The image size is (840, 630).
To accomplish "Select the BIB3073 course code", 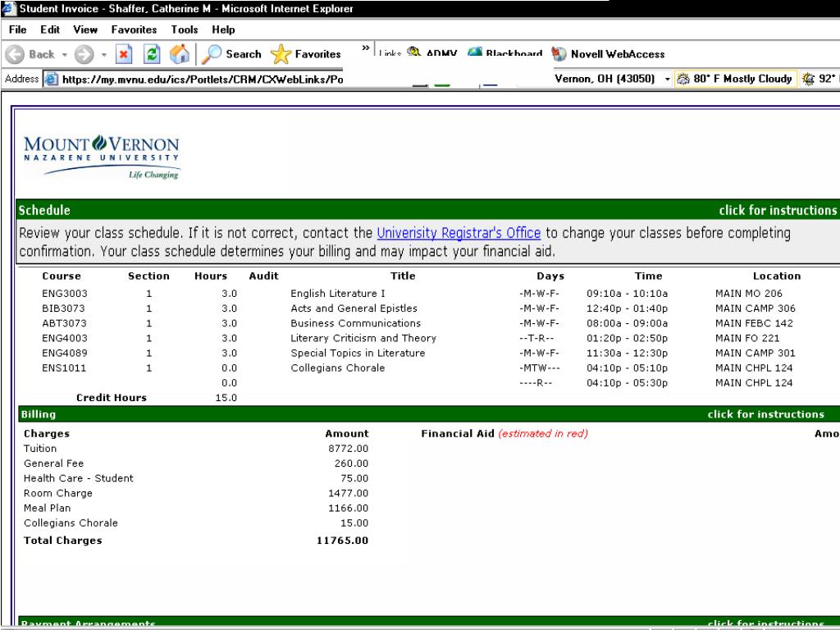I will click(63, 308).
